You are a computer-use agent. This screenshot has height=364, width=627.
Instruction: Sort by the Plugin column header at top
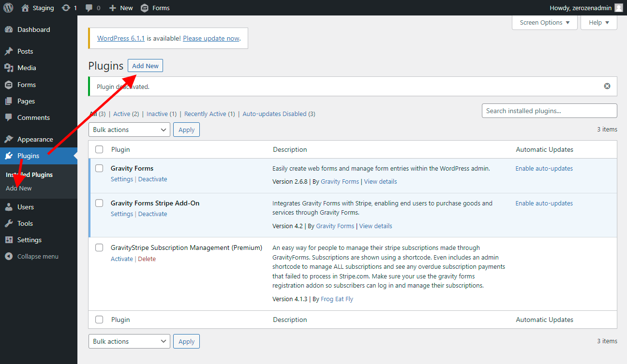tap(120, 149)
